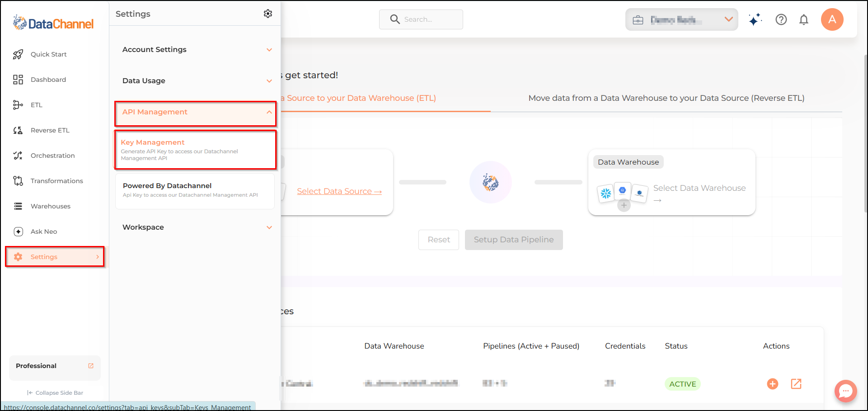Open the Dashboard grid icon
Image resolution: width=868 pixels, height=411 pixels.
pos(18,80)
